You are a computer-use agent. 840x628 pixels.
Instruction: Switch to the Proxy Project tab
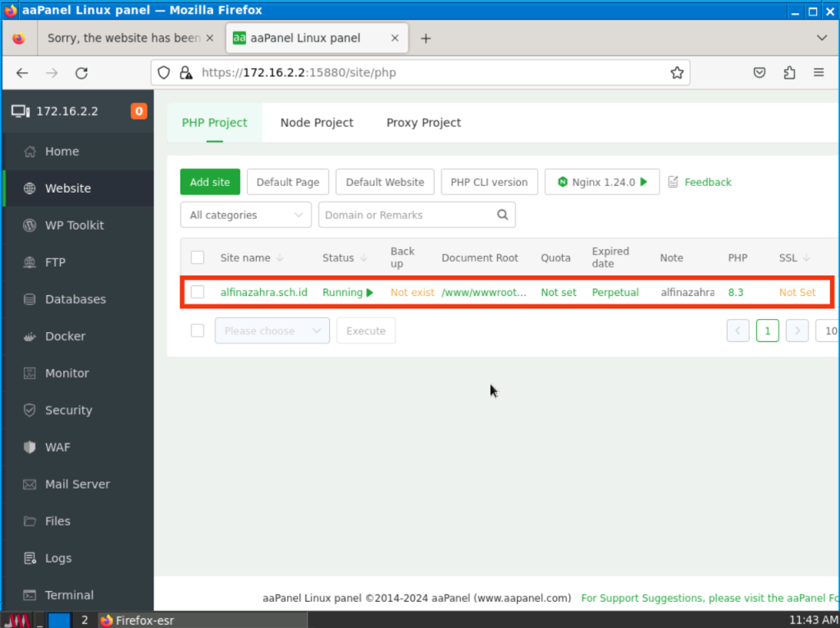pyautogui.click(x=423, y=123)
